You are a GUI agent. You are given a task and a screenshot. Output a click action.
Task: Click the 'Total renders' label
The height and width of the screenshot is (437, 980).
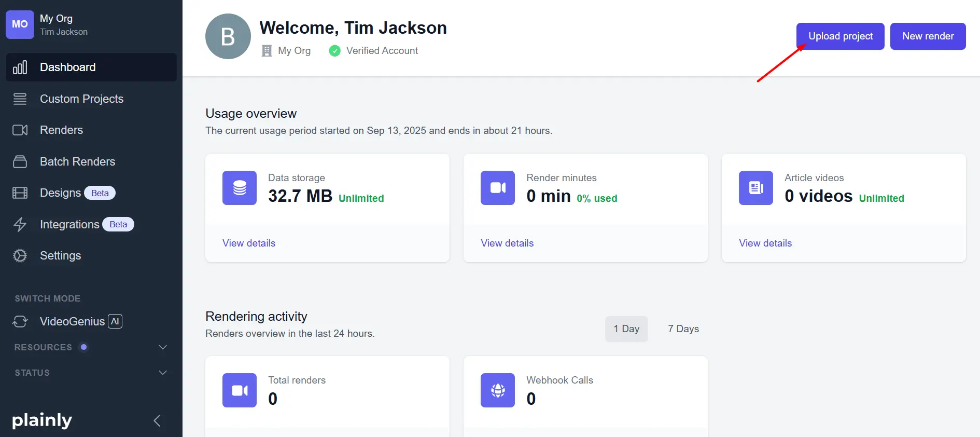point(297,380)
